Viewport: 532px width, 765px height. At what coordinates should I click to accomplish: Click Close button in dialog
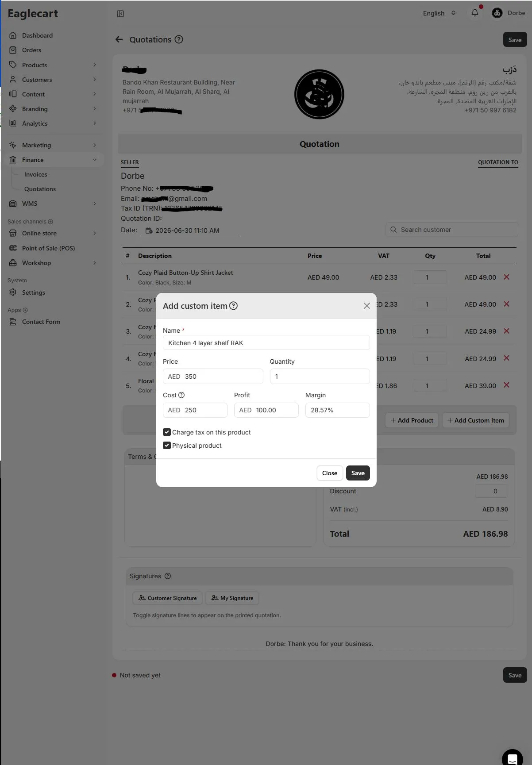(330, 473)
